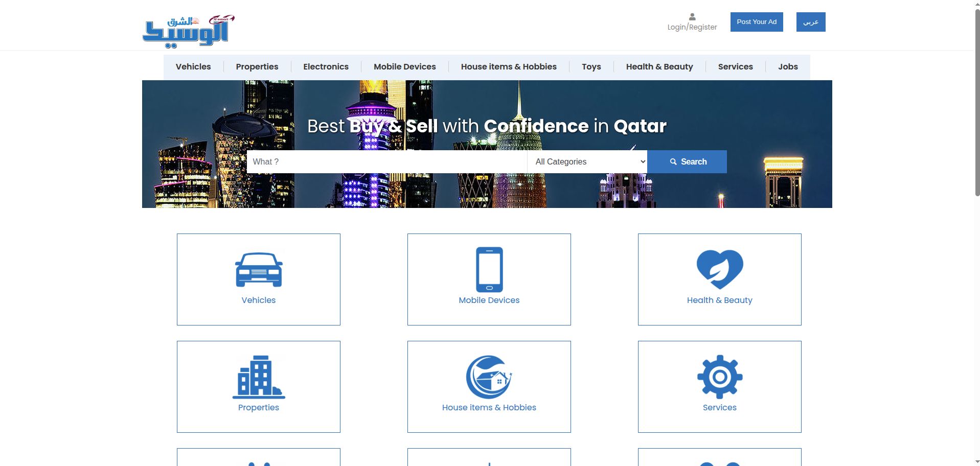
Task: Open the Properties building icon
Action: (x=258, y=377)
